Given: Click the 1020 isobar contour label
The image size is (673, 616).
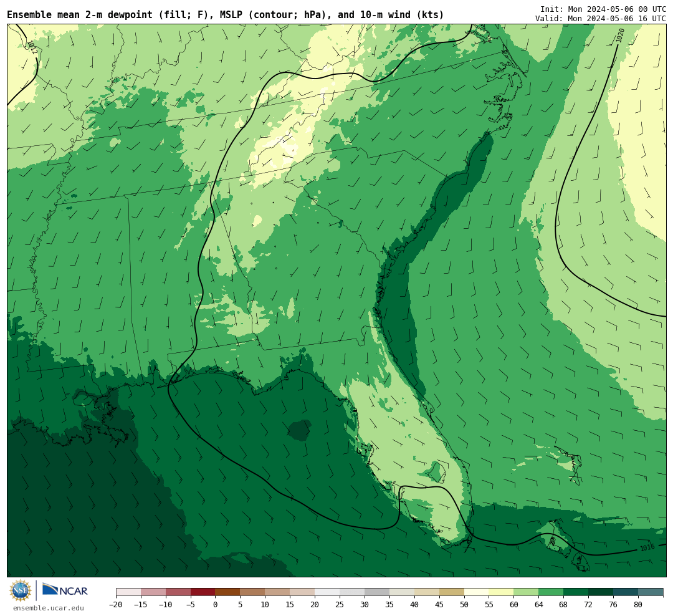Looking at the screenshot, I should coord(620,36).
